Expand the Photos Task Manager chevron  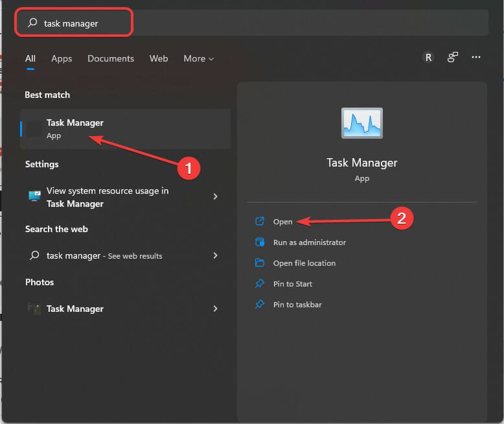215,309
